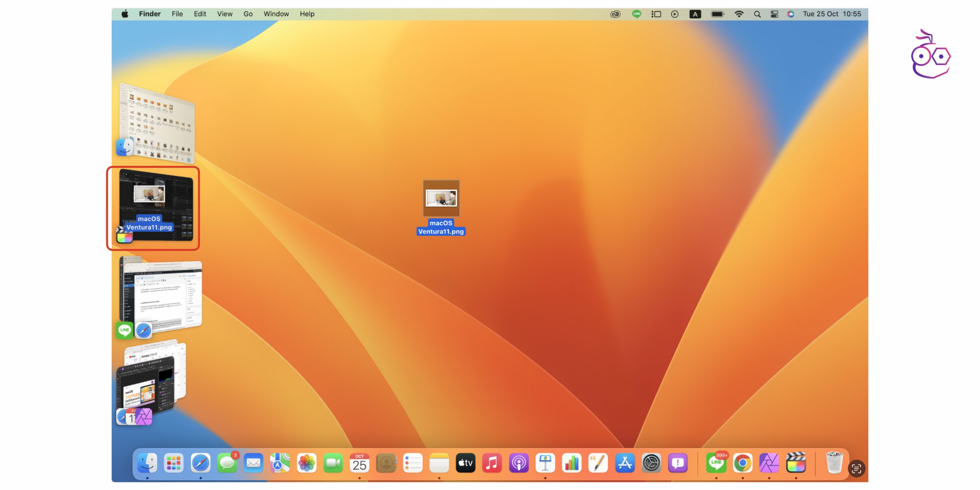
Task: Launch Final Cut Pro in Dock
Action: point(795,464)
